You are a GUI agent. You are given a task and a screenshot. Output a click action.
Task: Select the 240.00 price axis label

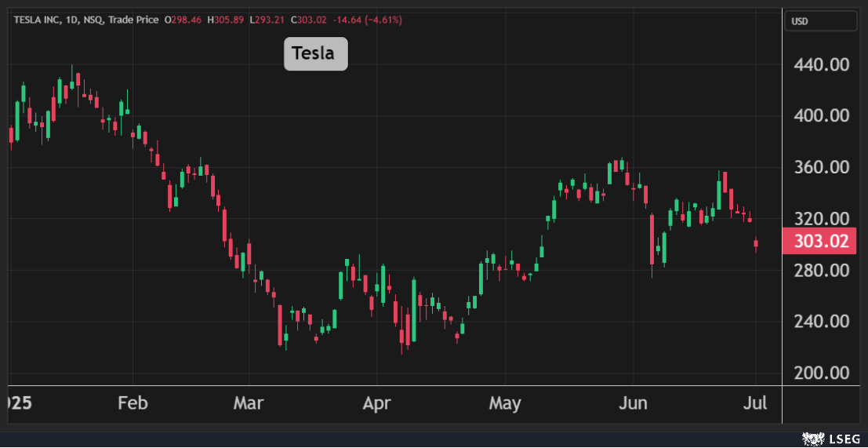point(821,322)
